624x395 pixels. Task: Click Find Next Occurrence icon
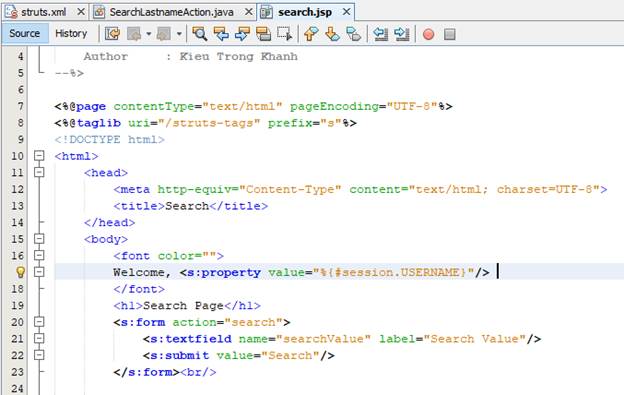242,34
